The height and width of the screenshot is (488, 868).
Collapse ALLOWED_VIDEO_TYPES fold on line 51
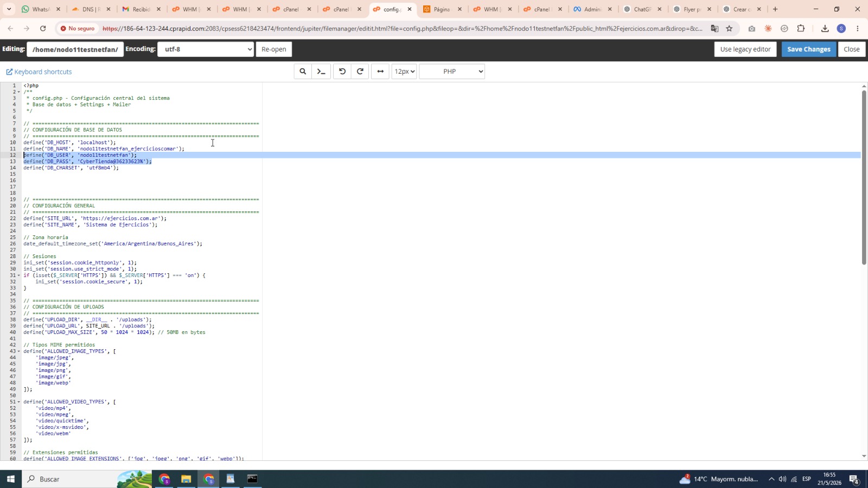(19, 402)
